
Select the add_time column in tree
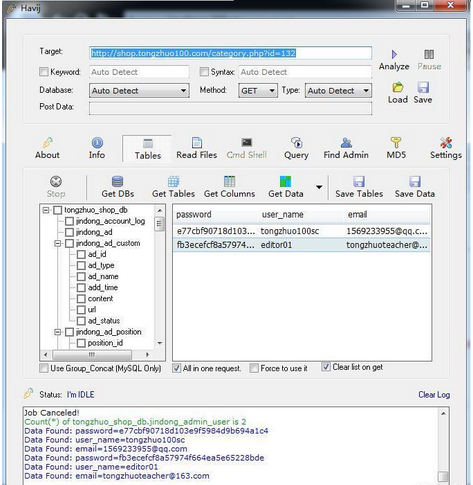coord(103,287)
